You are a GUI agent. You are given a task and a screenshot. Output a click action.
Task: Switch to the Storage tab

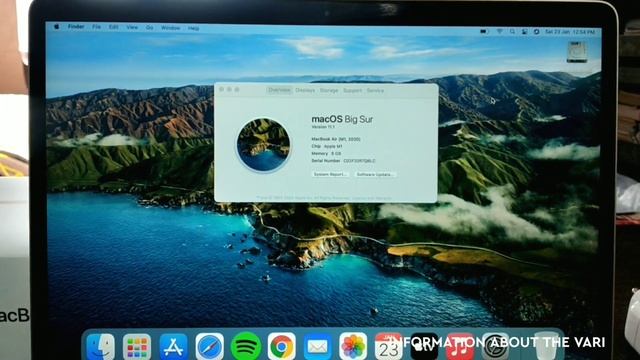point(329,90)
